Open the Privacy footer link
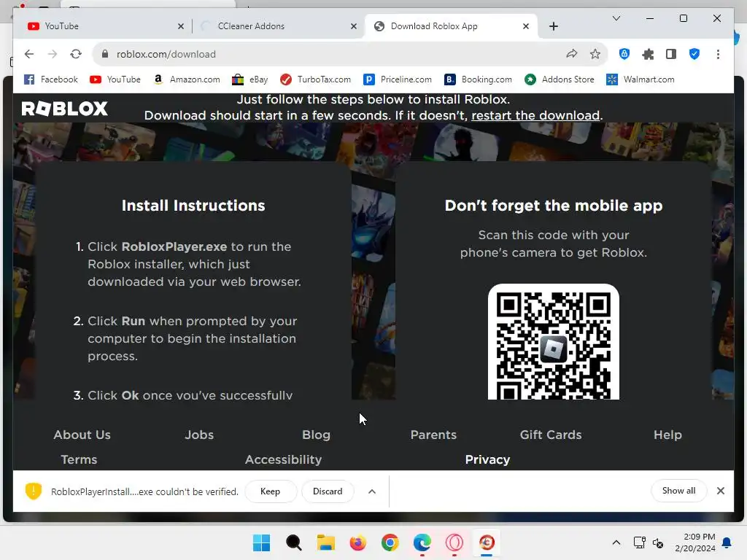Screen dimensions: 747x560 487,459
